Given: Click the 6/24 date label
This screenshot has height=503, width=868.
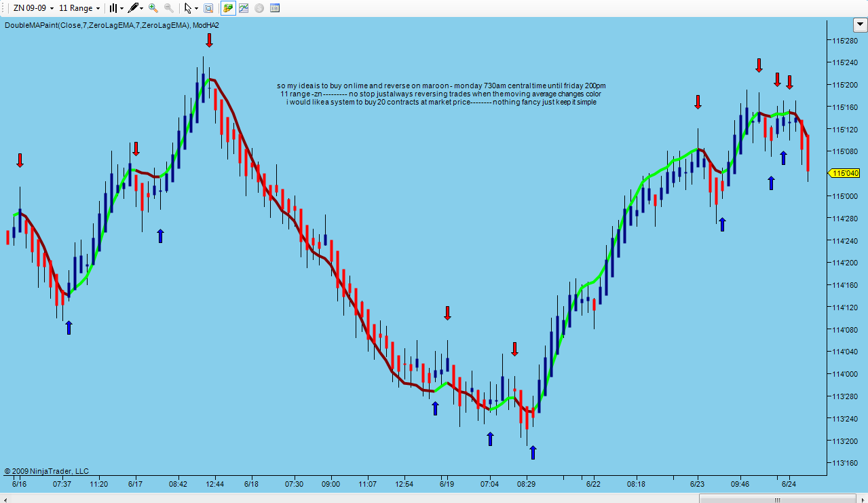Looking at the screenshot, I should tap(789, 484).
